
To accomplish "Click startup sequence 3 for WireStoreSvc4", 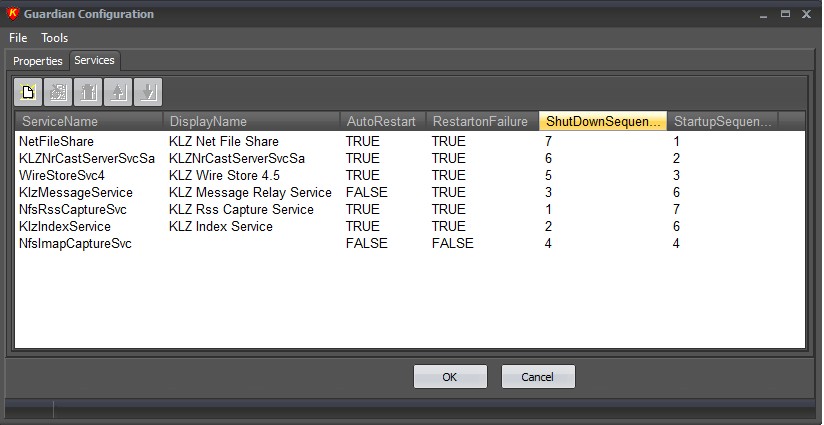I will click(x=676, y=175).
